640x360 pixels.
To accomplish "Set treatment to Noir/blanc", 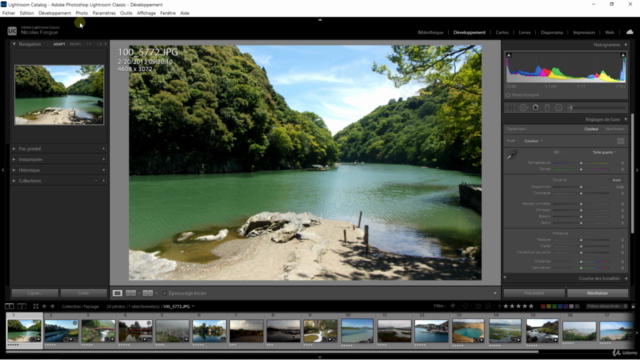I will click(615, 129).
